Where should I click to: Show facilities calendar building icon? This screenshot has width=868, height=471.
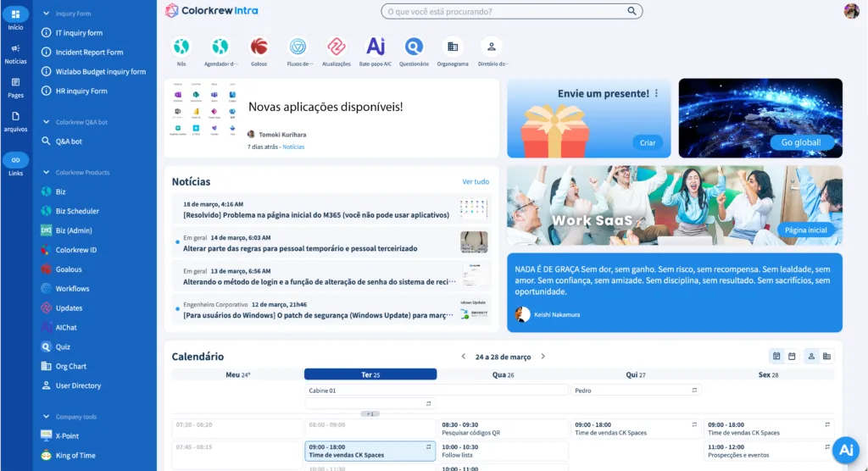tap(827, 357)
